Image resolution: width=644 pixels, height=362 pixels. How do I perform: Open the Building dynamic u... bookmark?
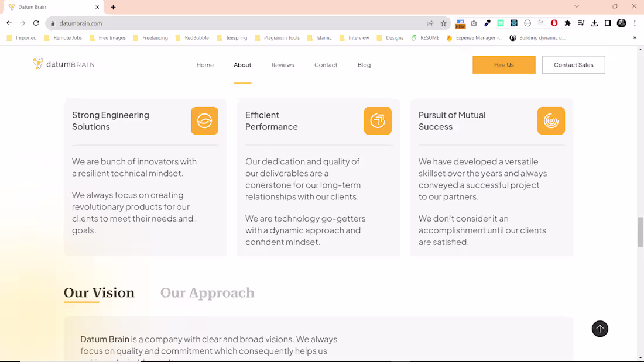click(537, 38)
